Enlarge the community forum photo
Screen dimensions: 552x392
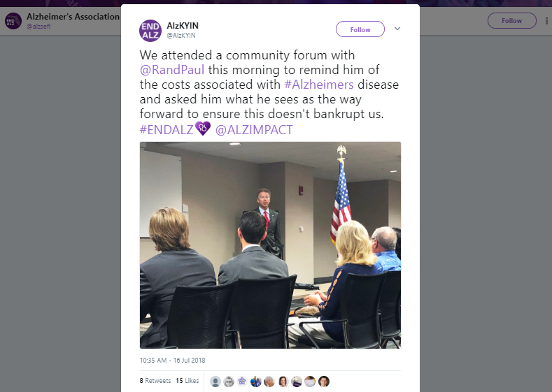click(x=270, y=245)
